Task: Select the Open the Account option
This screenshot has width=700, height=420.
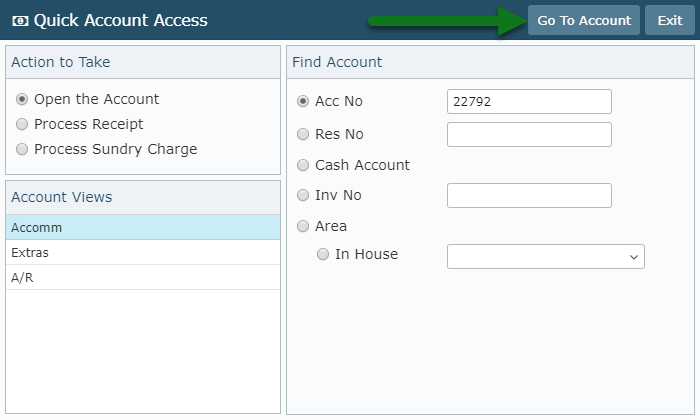Action: click(x=22, y=99)
